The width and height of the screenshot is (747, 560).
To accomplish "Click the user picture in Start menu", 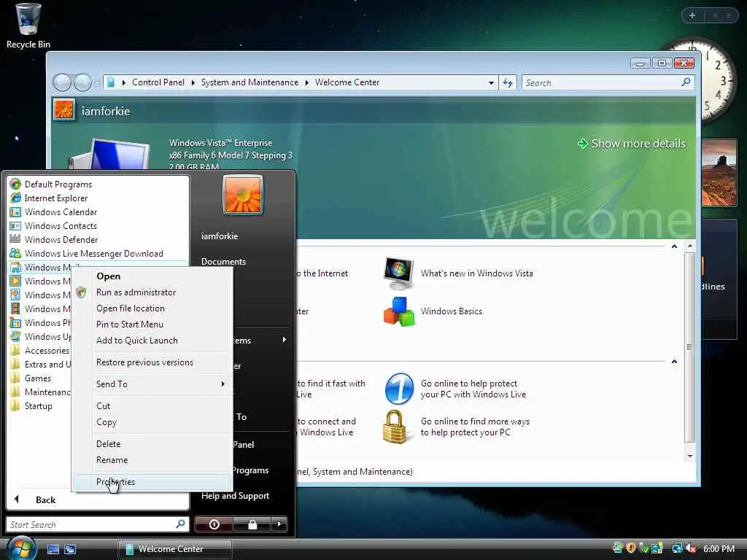I will click(242, 195).
